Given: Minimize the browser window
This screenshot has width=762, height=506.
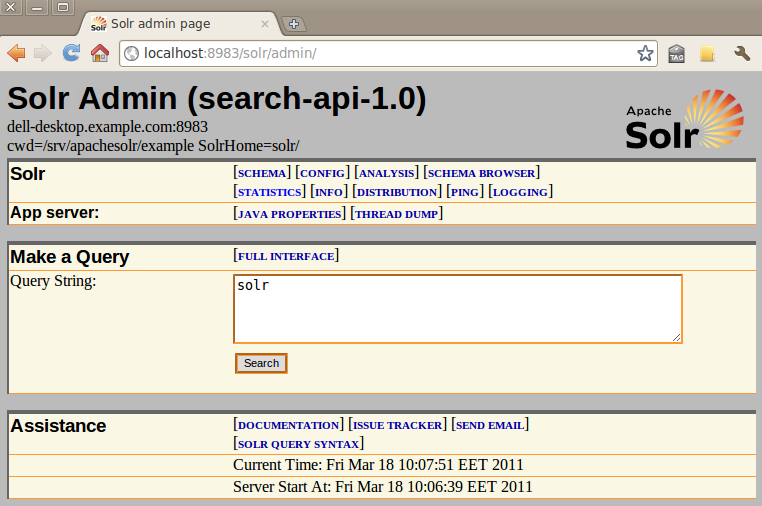Looking at the screenshot, I should click(37, 7).
